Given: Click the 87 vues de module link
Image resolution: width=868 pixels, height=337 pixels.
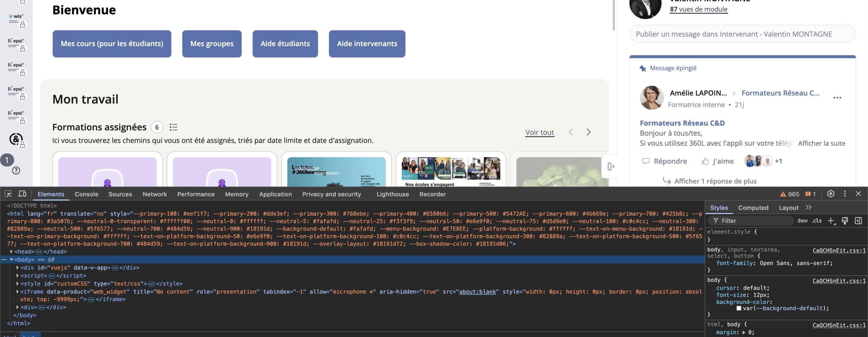Looking at the screenshot, I should click(699, 9).
